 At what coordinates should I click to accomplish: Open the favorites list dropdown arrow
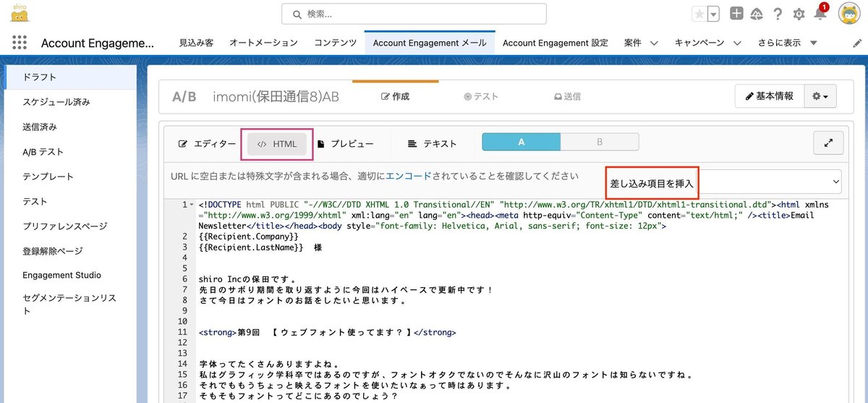714,14
